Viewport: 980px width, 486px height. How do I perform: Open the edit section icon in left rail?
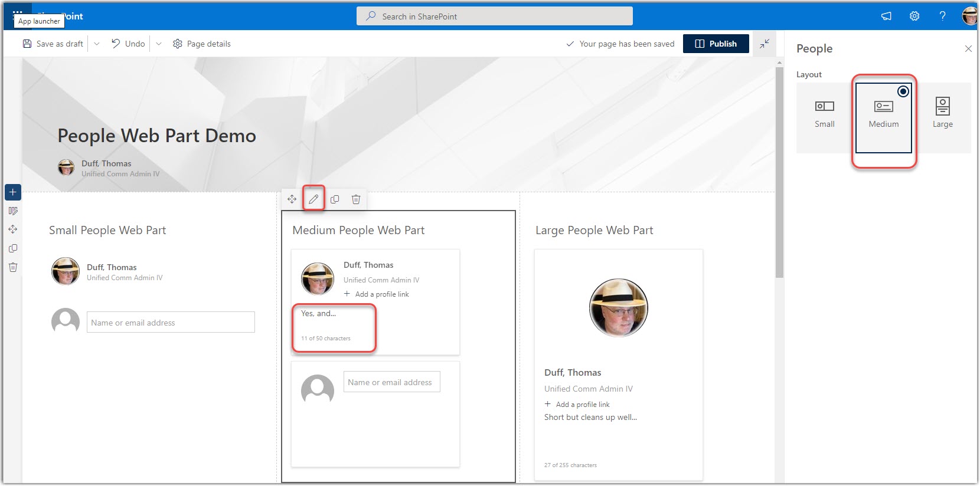[x=13, y=211]
